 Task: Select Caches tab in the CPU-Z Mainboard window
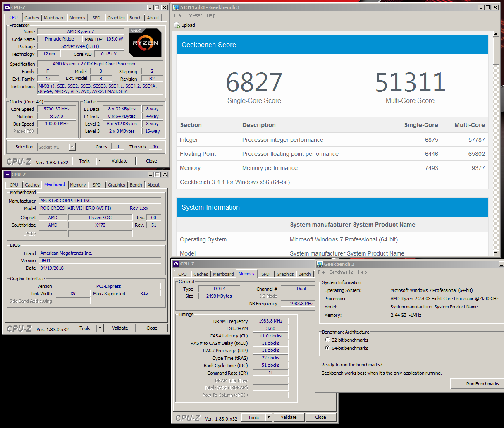click(x=32, y=185)
